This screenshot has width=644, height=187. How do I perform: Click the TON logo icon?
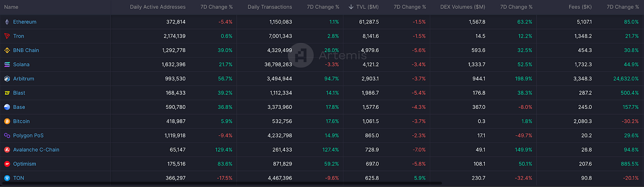pyautogui.click(x=7, y=178)
